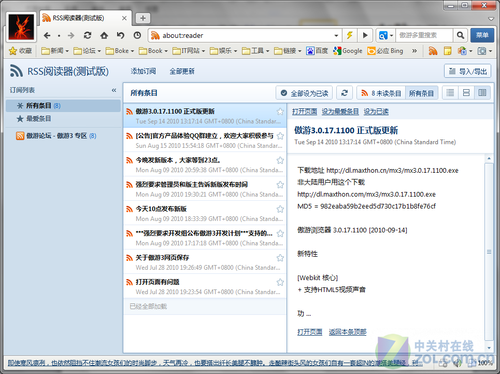
Task: Collapse the subscription list sidebar
Action: (114, 90)
